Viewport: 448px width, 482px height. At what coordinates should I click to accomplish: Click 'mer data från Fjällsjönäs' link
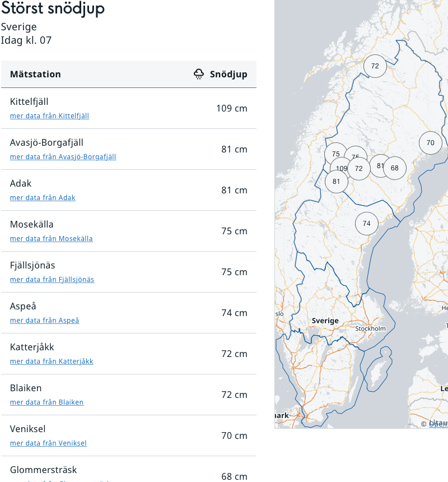(x=52, y=280)
